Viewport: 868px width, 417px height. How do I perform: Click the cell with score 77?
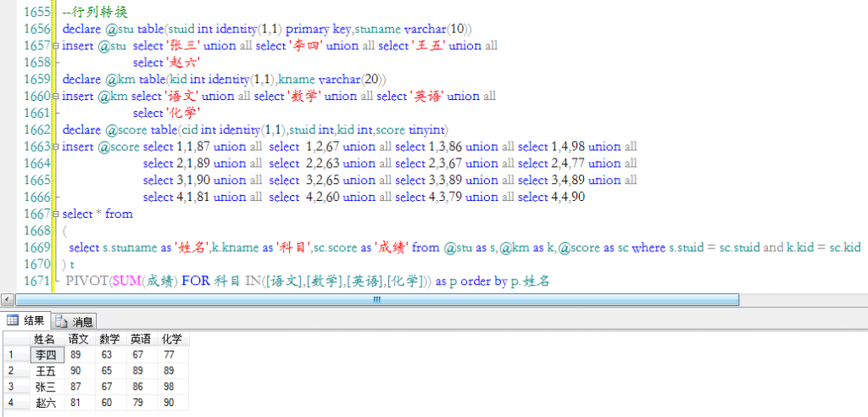point(173,354)
